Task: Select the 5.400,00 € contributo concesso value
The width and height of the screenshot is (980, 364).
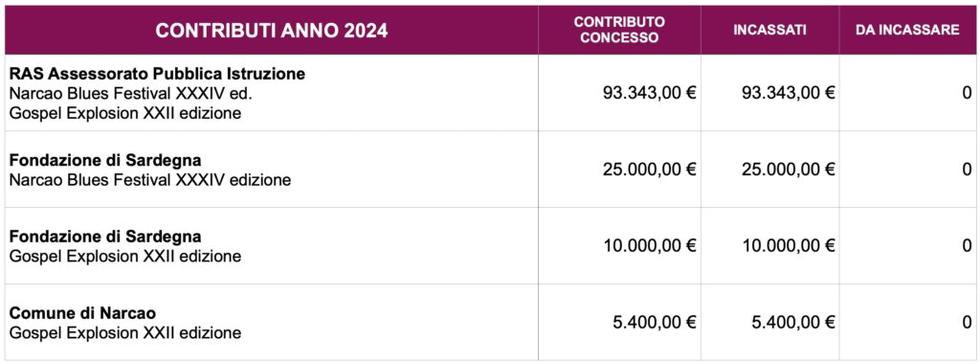Action: pos(656,322)
